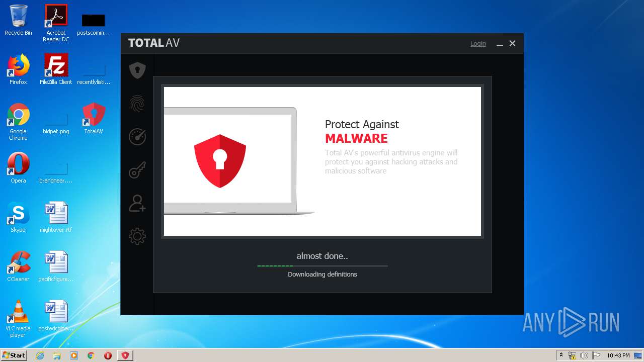Click the Show desktop button in tray

(638, 355)
